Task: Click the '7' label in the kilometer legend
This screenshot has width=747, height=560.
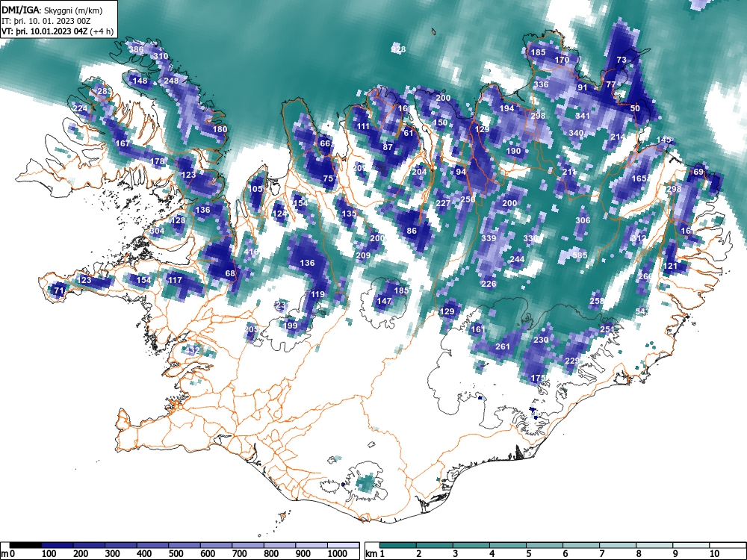Action: coord(601,554)
